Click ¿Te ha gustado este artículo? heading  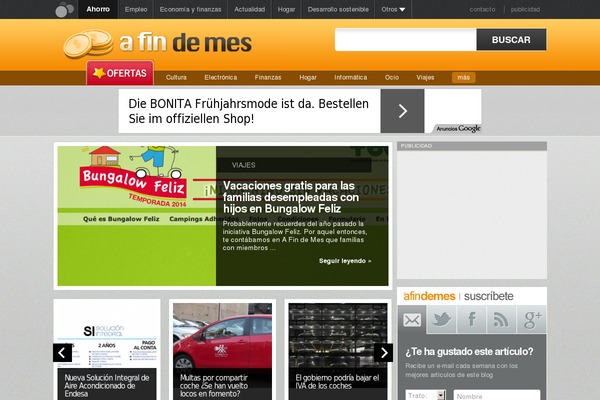469,352
